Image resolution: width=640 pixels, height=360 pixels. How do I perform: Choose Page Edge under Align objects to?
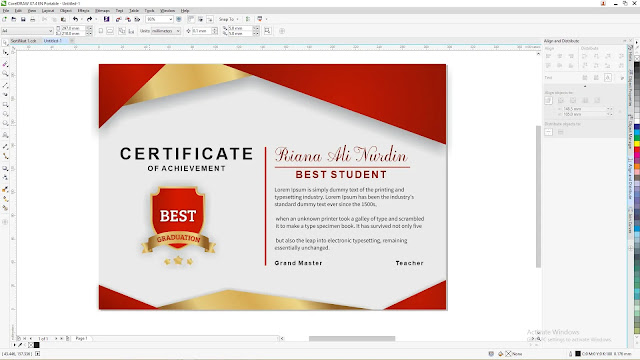click(561, 100)
